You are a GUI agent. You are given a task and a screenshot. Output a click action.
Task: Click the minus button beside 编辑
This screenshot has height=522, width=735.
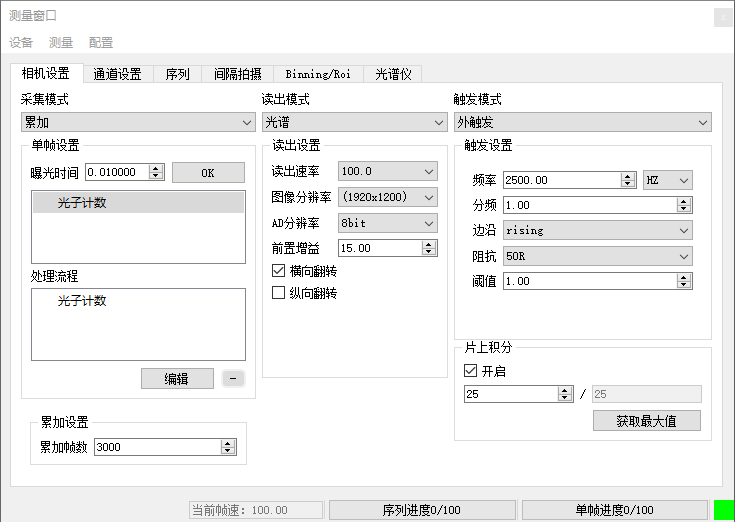tap(232, 379)
